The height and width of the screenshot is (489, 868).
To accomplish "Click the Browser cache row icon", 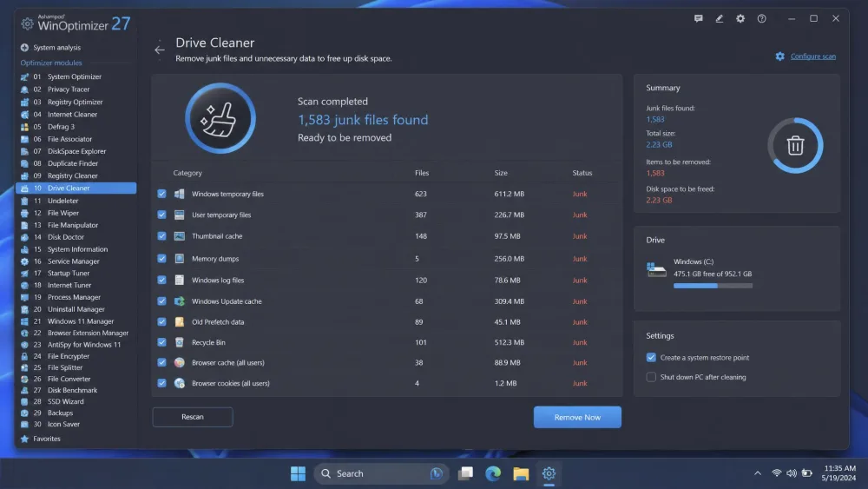I will pyautogui.click(x=180, y=363).
